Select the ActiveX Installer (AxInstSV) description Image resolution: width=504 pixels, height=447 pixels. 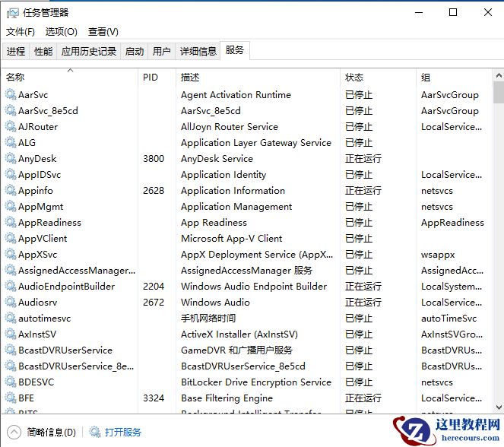click(239, 334)
